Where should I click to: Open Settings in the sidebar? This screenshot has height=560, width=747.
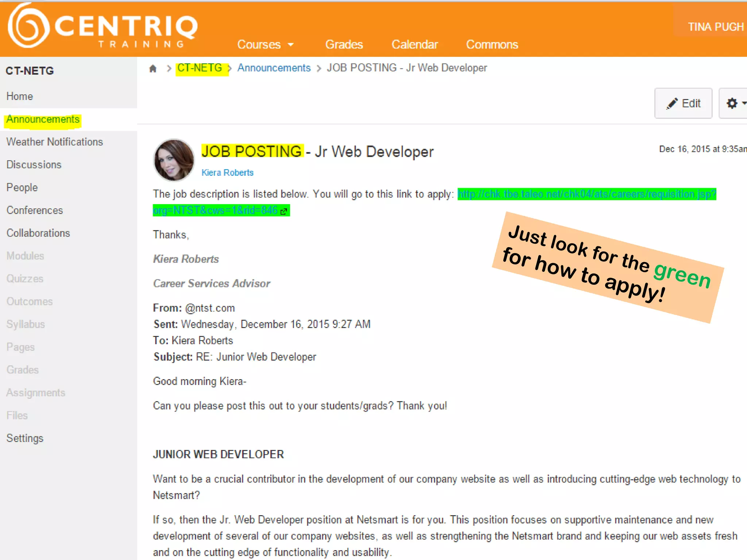pyautogui.click(x=25, y=438)
